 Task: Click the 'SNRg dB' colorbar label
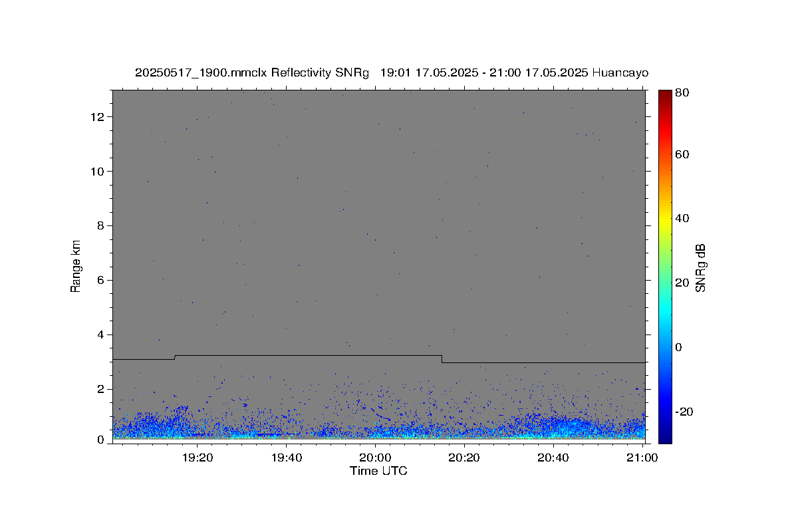coord(700,267)
